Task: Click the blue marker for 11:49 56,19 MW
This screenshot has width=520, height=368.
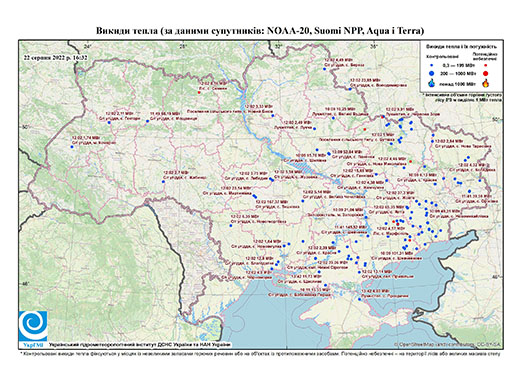Action: point(147,121)
